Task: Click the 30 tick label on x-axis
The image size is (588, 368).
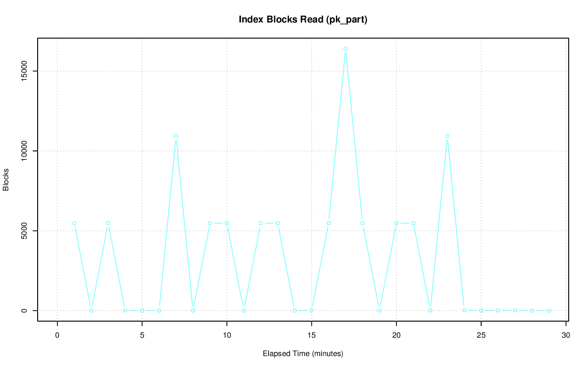Action: point(566,335)
